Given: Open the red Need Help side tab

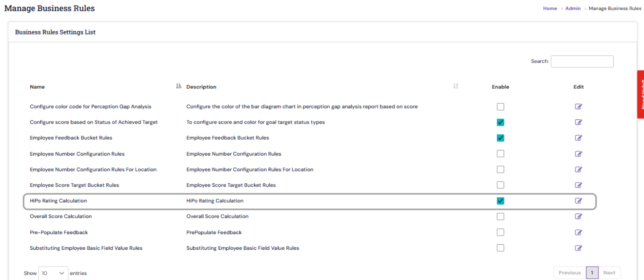Looking at the screenshot, I should tap(641, 94).
